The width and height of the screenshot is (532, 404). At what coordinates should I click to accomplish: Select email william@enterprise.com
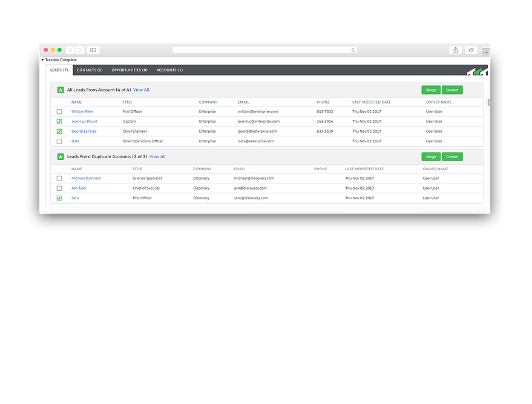[258, 111]
